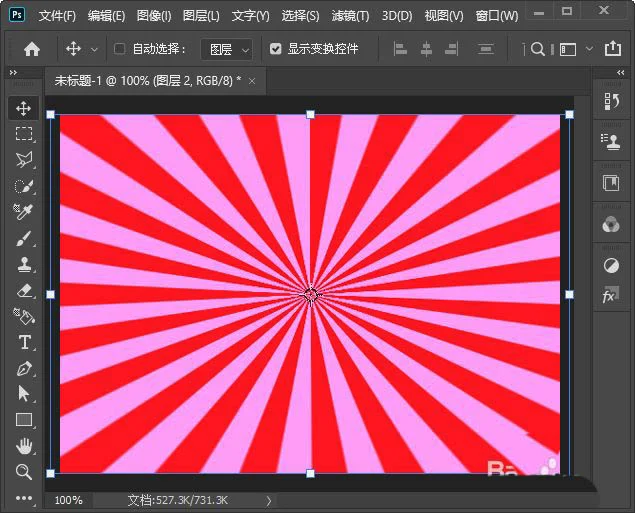Image resolution: width=635 pixels, height=513 pixels.
Task: Open the Adjustments panel icon
Action: coord(612,266)
